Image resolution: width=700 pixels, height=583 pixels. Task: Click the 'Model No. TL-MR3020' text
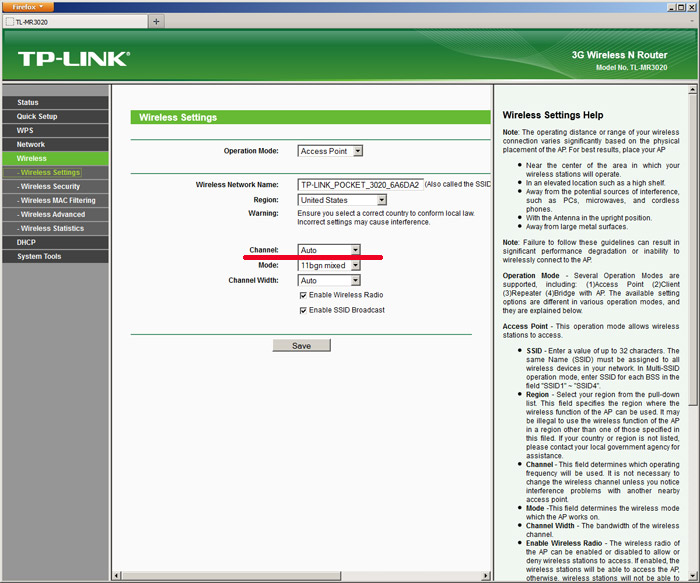pyautogui.click(x=631, y=67)
